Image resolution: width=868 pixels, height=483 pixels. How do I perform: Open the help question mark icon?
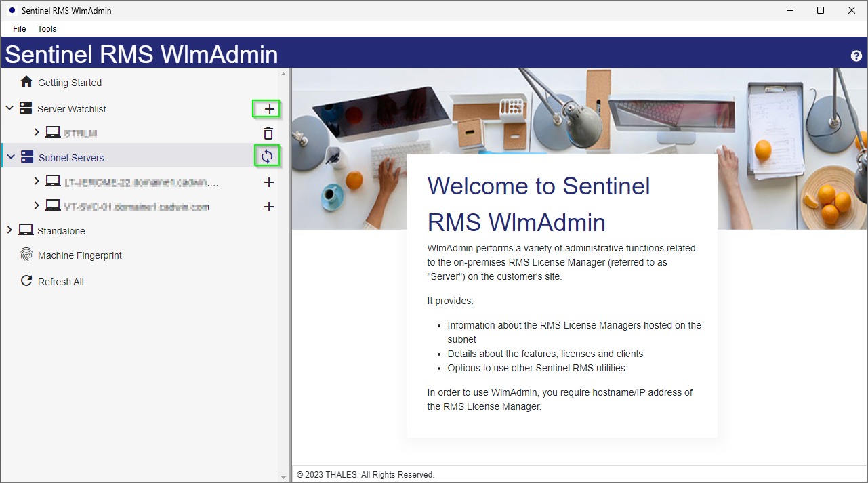tap(856, 56)
